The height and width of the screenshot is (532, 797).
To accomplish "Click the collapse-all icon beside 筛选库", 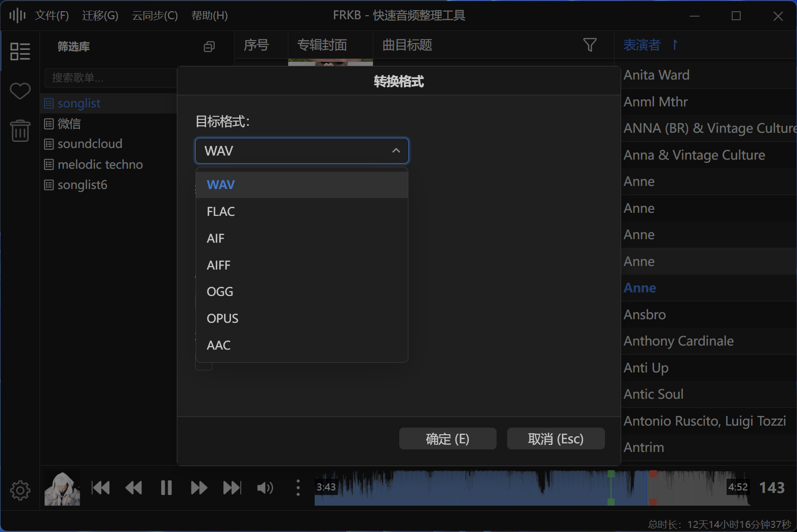I will 209,47.
